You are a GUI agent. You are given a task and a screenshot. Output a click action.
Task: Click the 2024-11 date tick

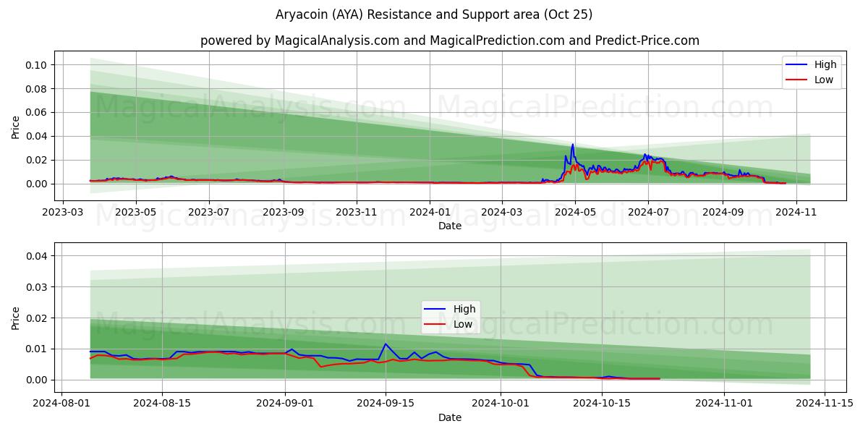pyautogui.click(x=796, y=212)
